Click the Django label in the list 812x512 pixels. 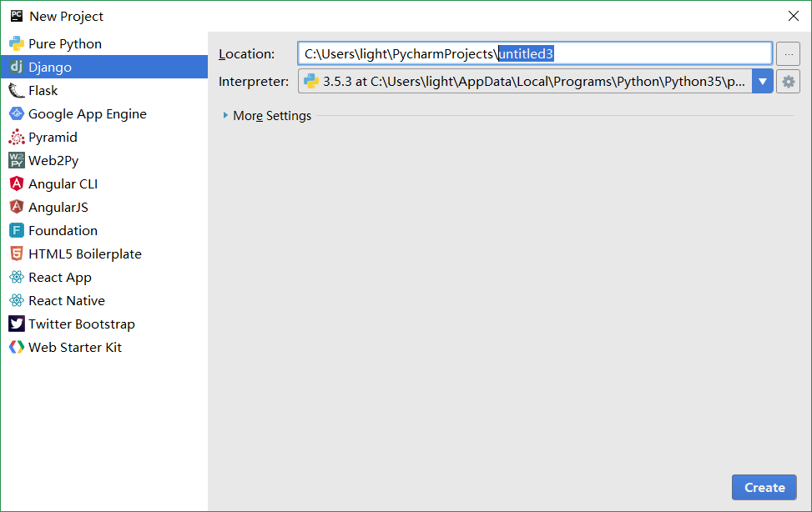(50, 68)
